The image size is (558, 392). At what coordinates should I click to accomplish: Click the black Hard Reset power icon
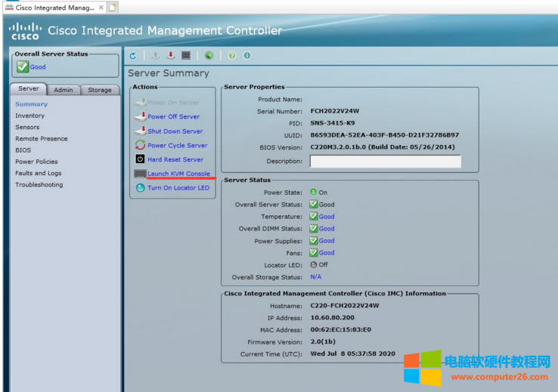pos(140,159)
